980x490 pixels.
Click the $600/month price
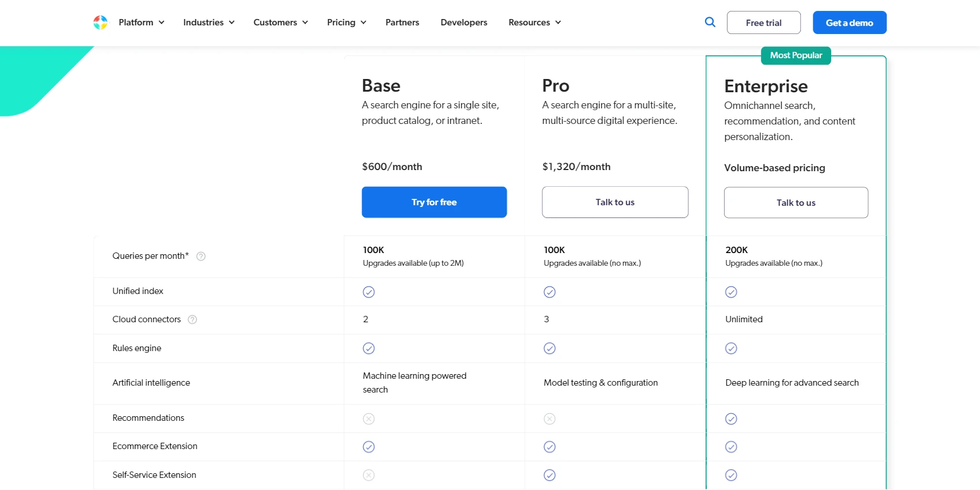coord(392,167)
